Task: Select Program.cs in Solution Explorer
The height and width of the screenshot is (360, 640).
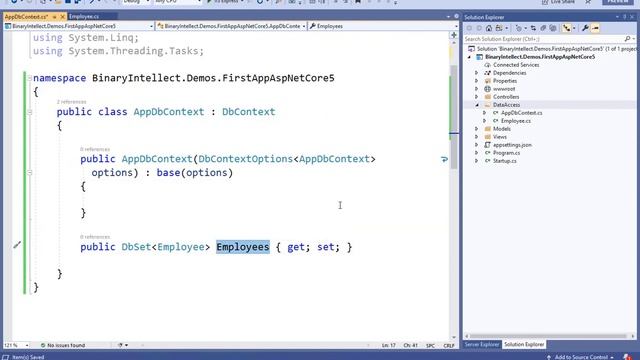Action: pyautogui.click(x=506, y=153)
